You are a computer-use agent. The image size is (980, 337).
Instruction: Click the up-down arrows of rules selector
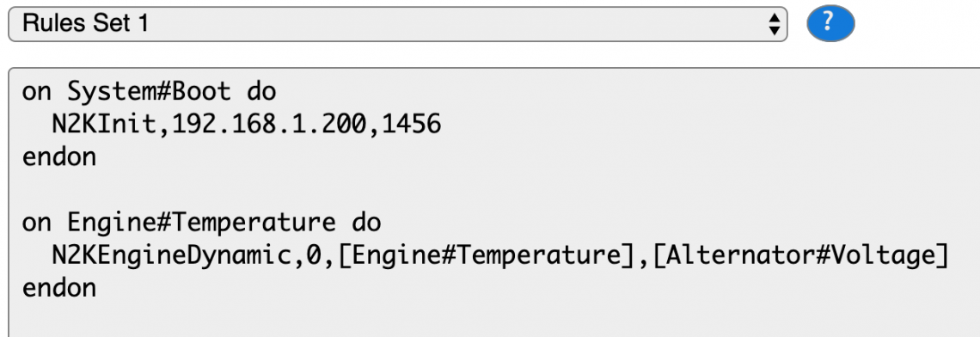pyautogui.click(x=774, y=24)
